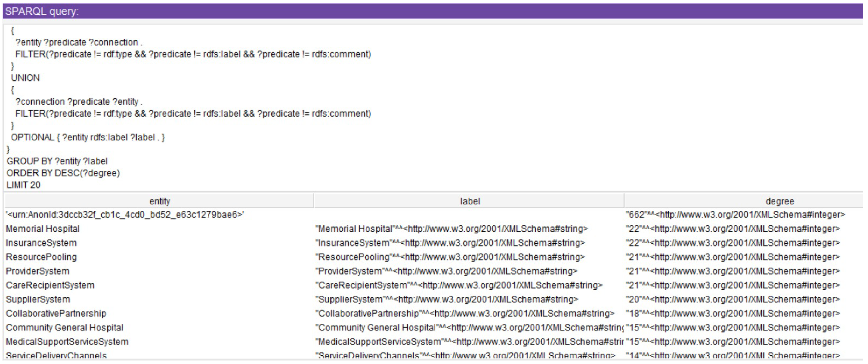Select the CollaborativePartnership entity cell

(56, 314)
